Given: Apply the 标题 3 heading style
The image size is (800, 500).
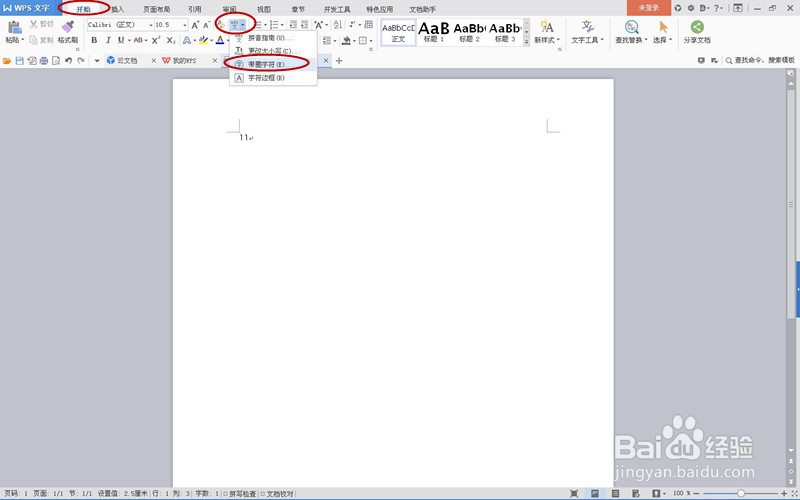Looking at the screenshot, I should point(505,33).
